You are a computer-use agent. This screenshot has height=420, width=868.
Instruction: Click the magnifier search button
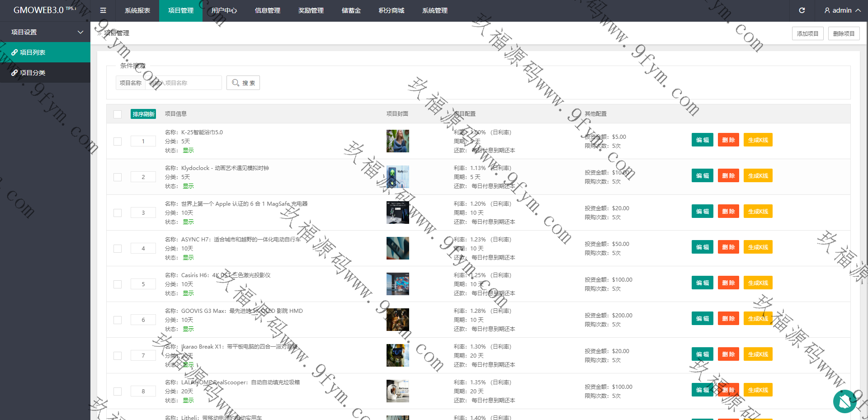243,83
